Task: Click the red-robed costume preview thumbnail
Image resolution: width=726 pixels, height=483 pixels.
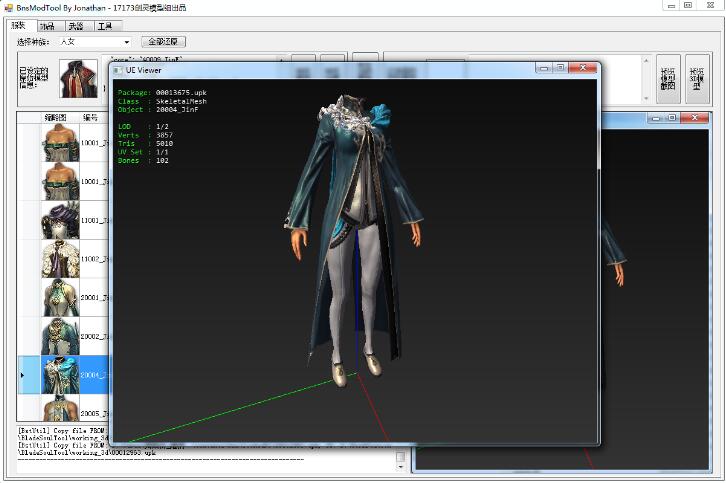Action: [x=78, y=79]
